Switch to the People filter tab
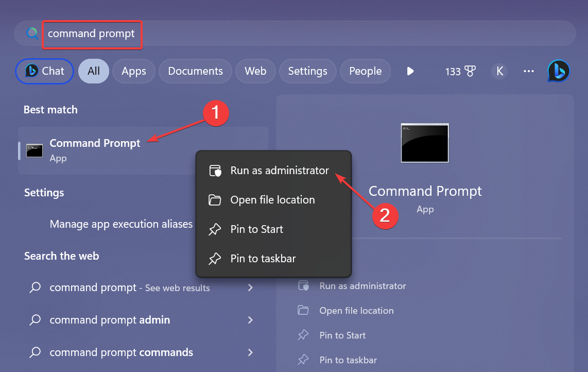Image resolution: width=588 pixels, height=372 pixels. click(365, 71)
